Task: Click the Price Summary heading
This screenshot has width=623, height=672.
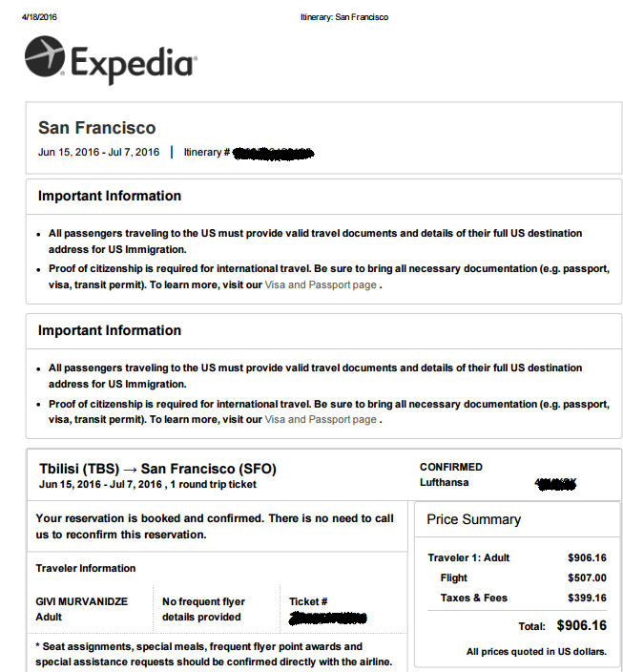Action: coord(473,519)
